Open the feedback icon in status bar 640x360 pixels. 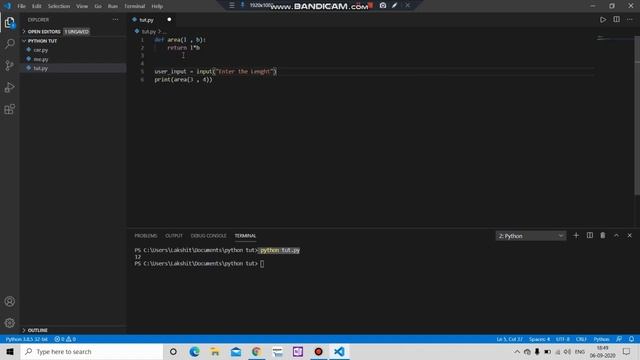(619, 339)
